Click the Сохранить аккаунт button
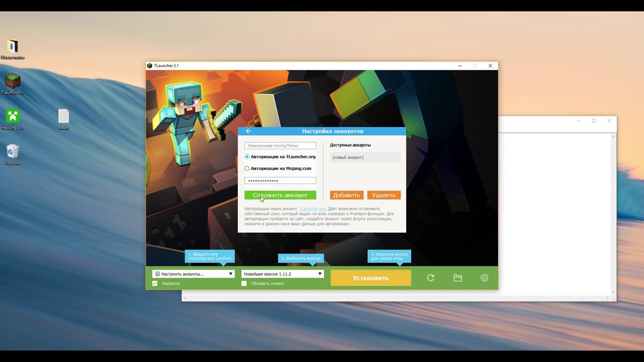The width and height of the screenshot is (644, 362). [x=280, y=195]
